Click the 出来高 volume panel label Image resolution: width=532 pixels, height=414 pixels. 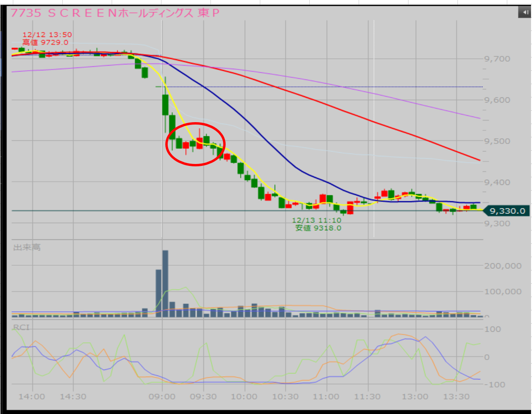click(27, 247)
